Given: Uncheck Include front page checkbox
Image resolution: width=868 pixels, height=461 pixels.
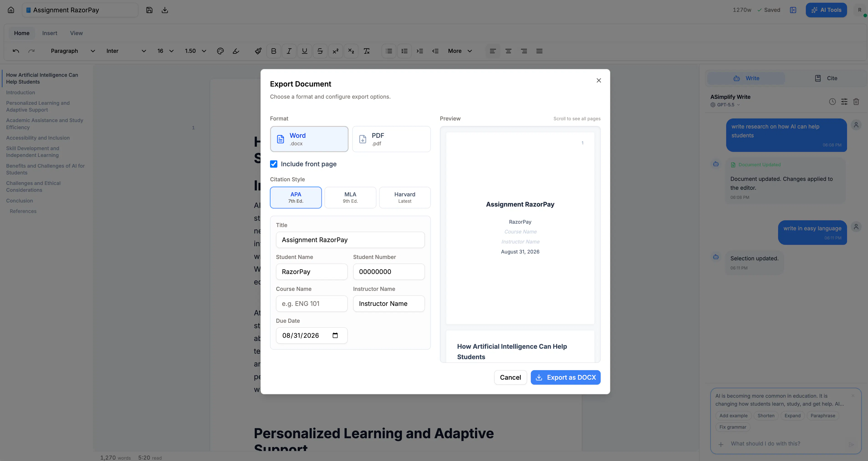Looking at the screenshot, I should tap(274, 164).
